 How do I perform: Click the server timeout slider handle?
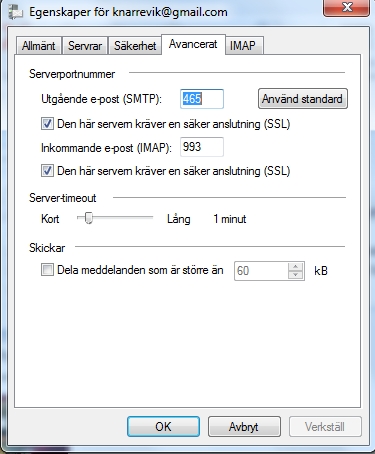pos(88,218)
